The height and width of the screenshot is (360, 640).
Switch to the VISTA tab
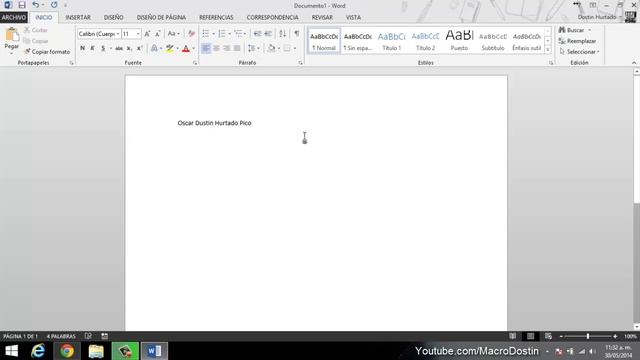pyautogui.click(x=353, y=18)
